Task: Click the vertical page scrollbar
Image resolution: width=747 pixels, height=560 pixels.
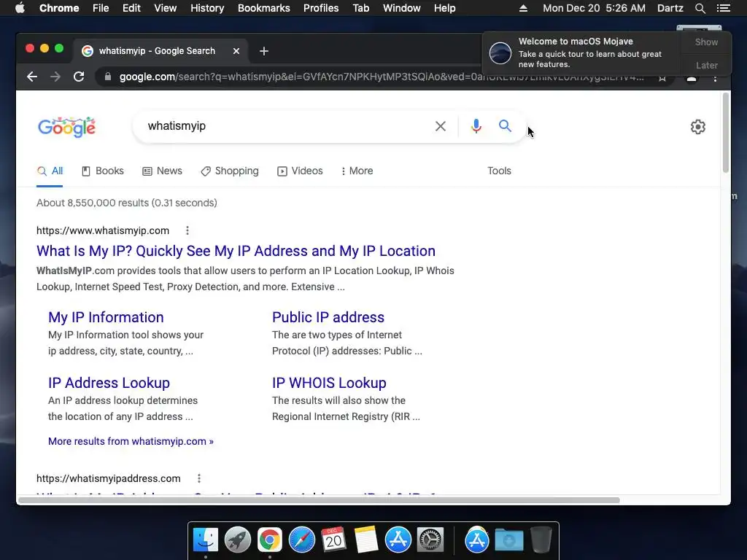Action: pyautogui.click(x=726, y=133)
